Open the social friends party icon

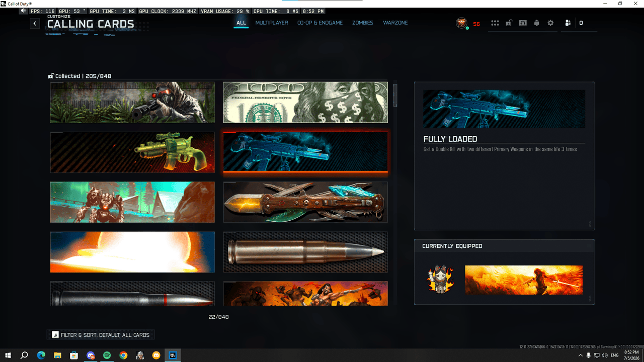568,23
